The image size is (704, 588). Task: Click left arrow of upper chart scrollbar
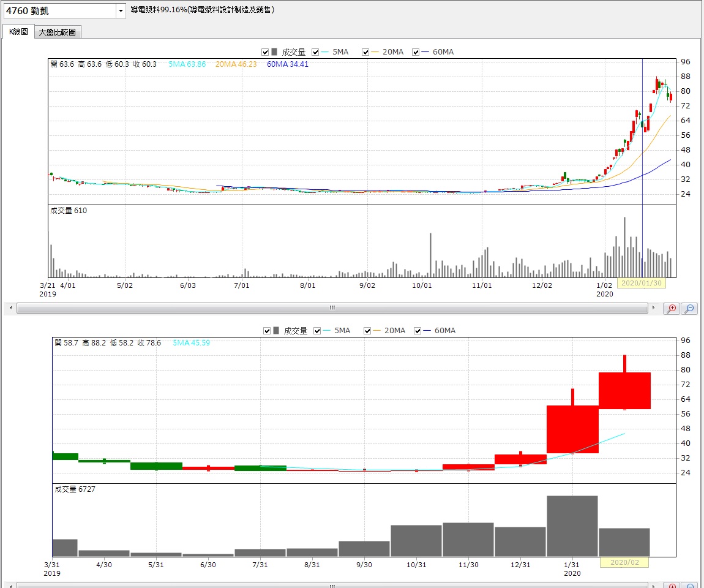pyautogui.click(x=9, y=308)
